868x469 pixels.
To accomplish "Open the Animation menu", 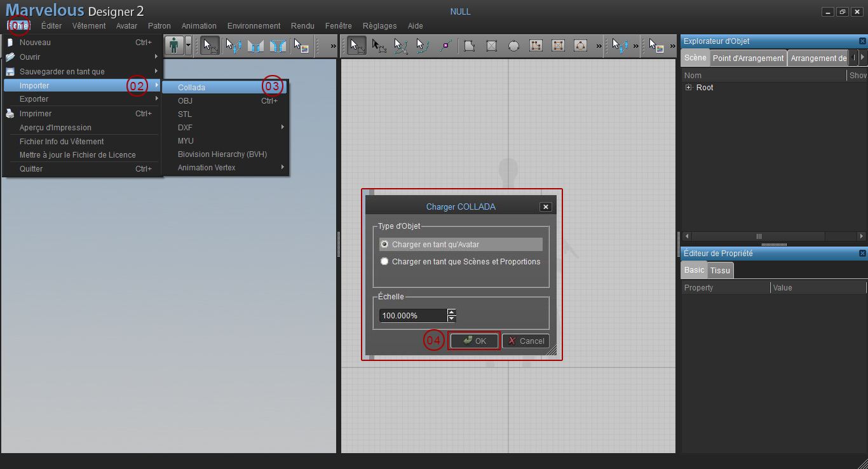I will 199,26.
